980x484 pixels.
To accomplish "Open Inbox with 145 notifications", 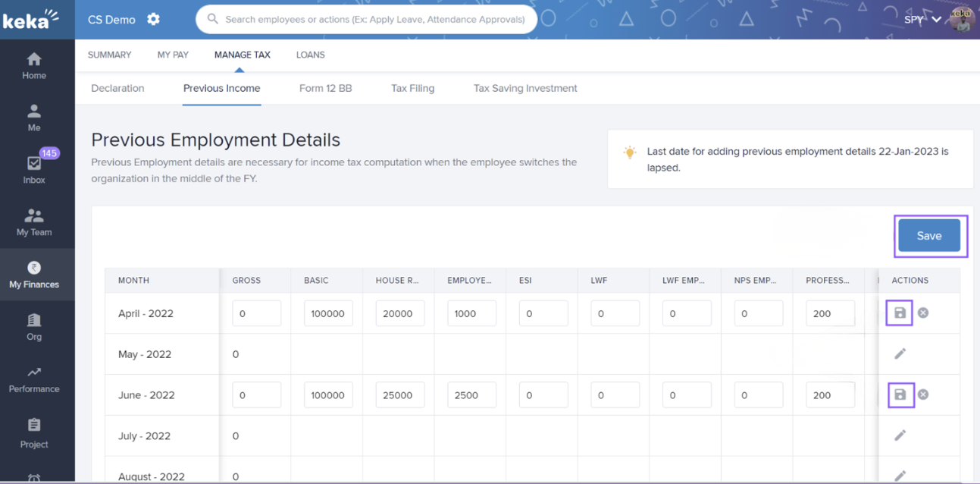I will coord(34,170).
